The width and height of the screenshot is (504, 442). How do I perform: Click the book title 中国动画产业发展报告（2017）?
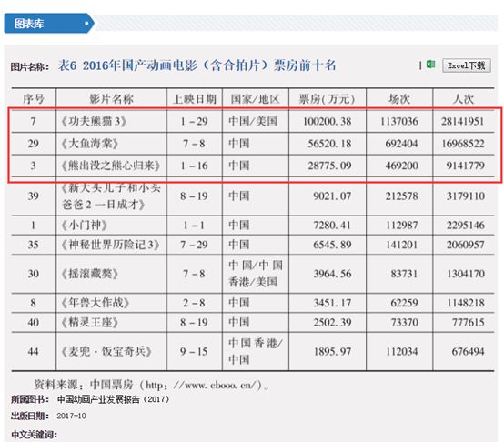pyautogui.click(x=113, y=399)
